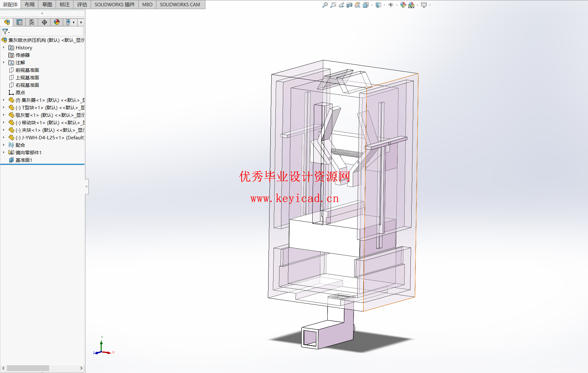Open the 标注 ribbon tab
This screenshot has width=588, height=373.
(x=65, y=4)
